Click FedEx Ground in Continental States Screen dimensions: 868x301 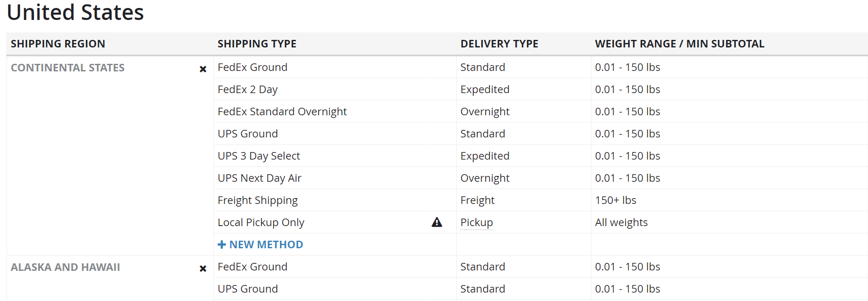252,67
